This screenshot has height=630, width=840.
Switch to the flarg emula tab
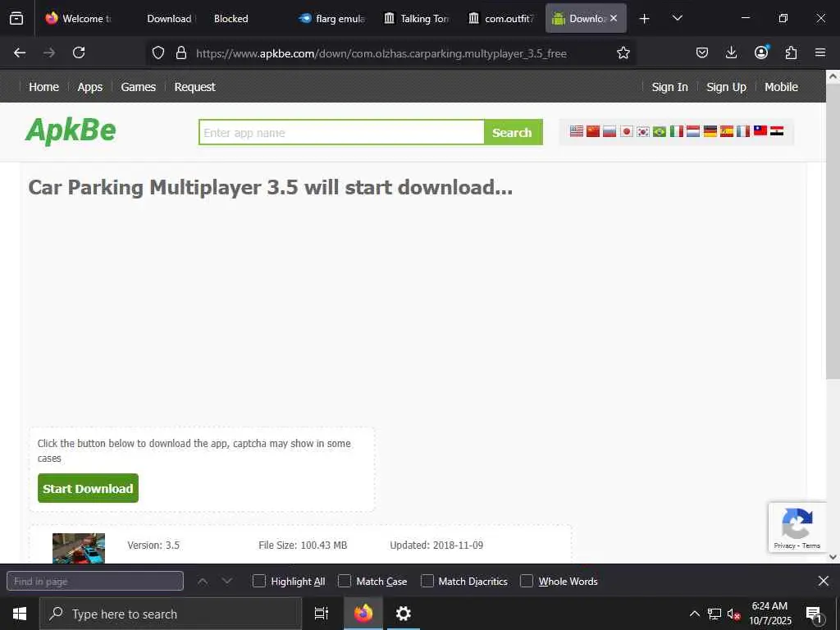click(332, 18)
